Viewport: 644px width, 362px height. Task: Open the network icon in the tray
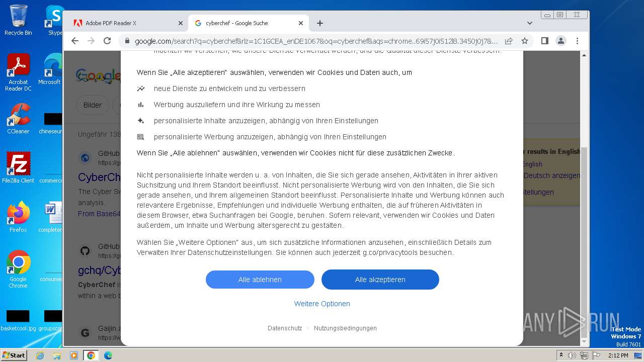click(x=584, y=355)
